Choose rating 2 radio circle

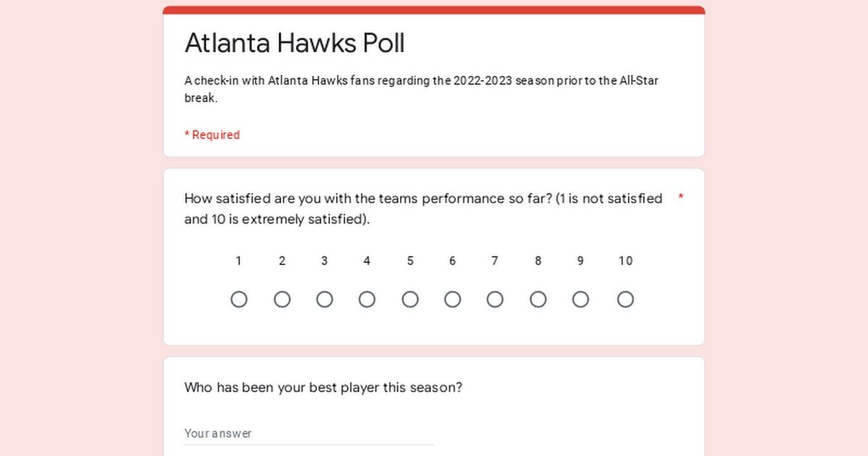point(282,300)
